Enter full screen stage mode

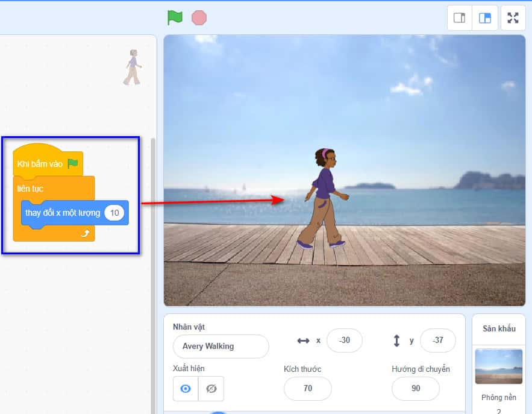tap(513, 18)
